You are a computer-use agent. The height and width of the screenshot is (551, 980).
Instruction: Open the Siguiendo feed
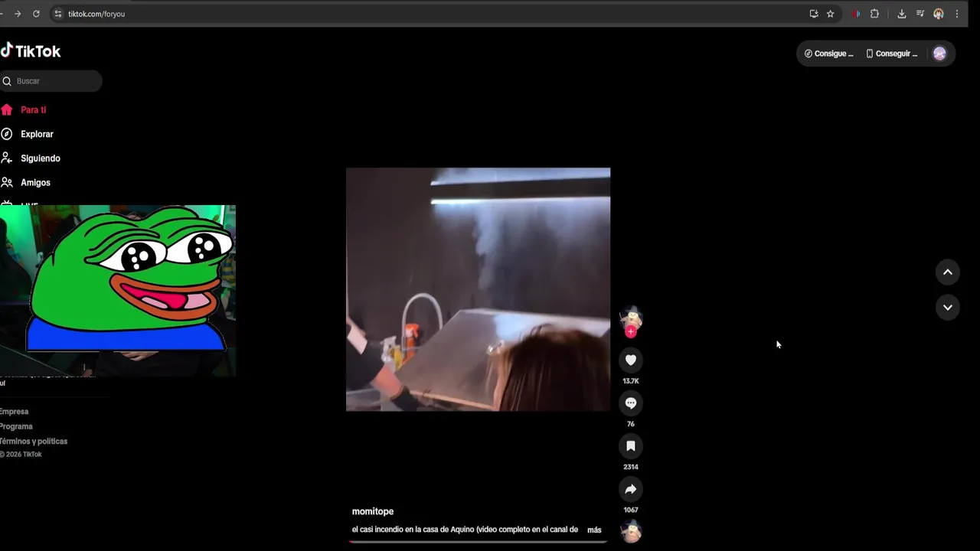(40, 158)
